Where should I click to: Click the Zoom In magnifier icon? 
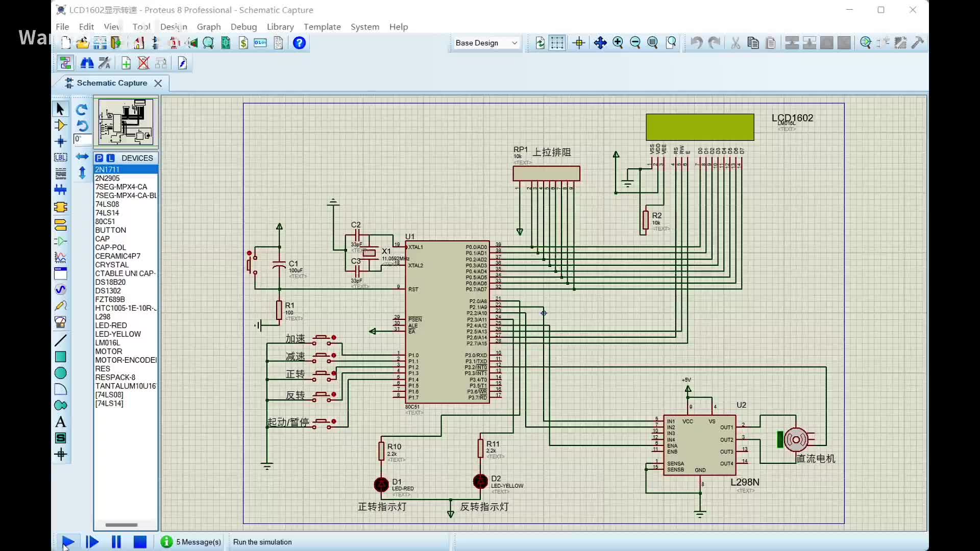(618, 43)
